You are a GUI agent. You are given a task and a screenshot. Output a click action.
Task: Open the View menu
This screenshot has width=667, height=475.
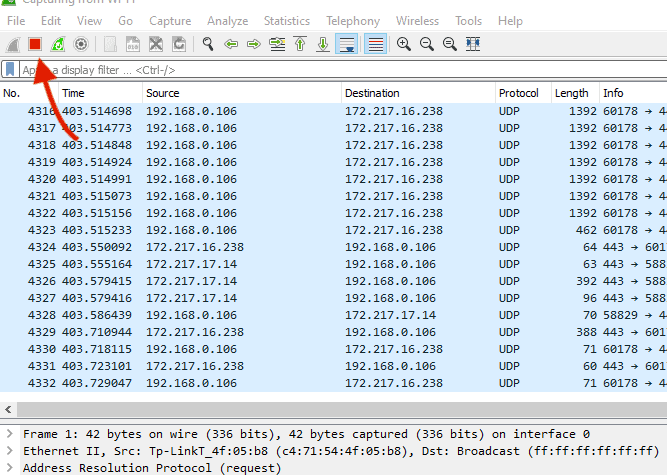tap(89, 21)
